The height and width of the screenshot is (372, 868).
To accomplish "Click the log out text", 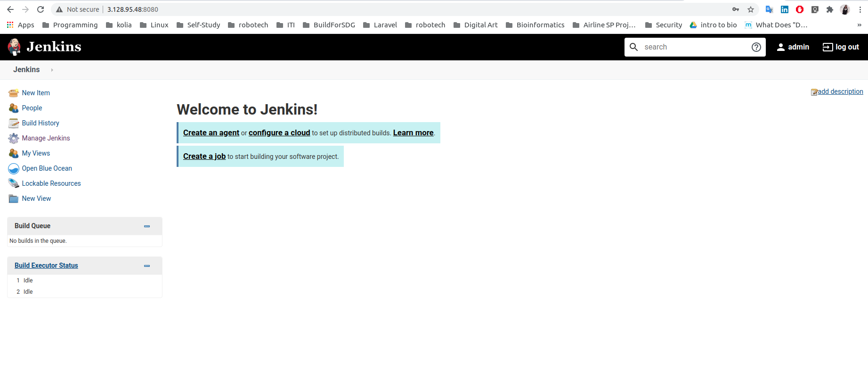I will coord(847,47).
